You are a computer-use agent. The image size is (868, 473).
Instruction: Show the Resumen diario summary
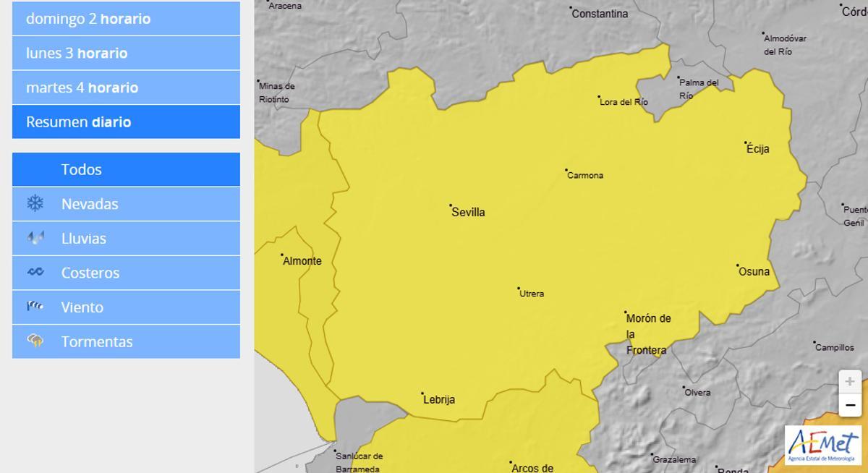pyautogui.click(x=126, y=122)
